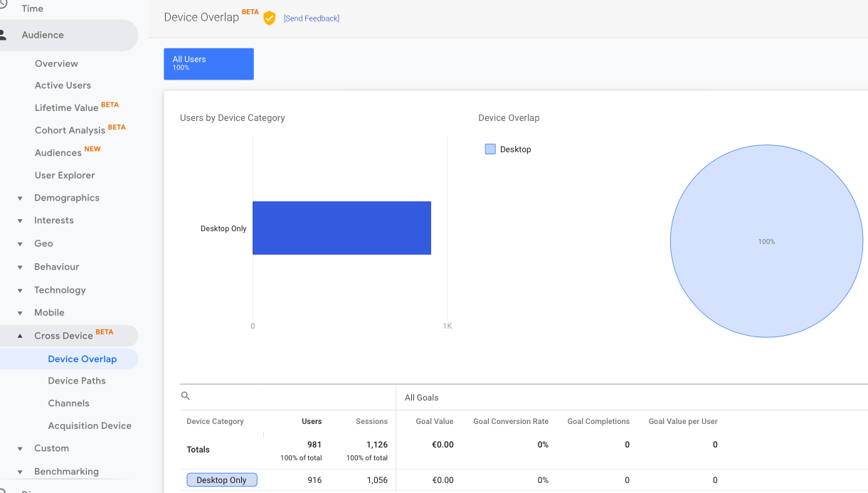The image size is (868, 493).
Task: Open the Send Feedback link
Action: tap(311, 18)
